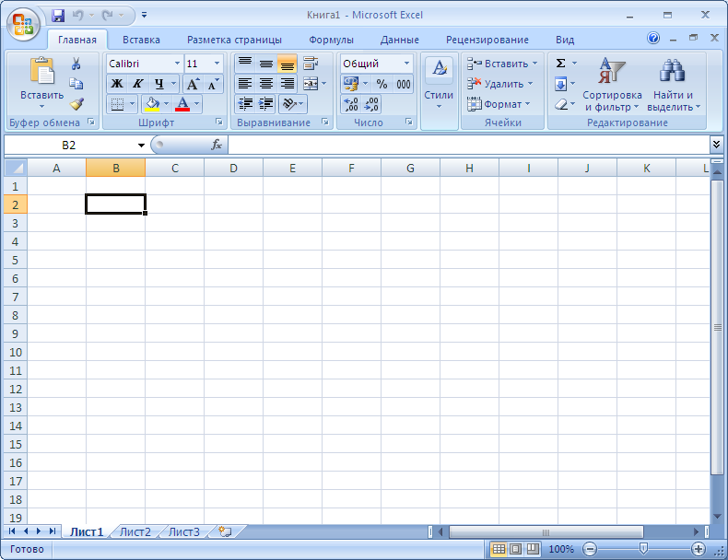Decrease the cell indent
Viewport: 728px width, 560px height.
point(245,104)
